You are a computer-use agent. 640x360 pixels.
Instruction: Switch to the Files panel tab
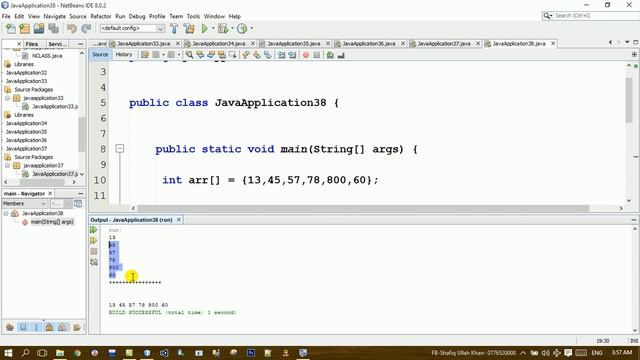click(x=31, y=44)
